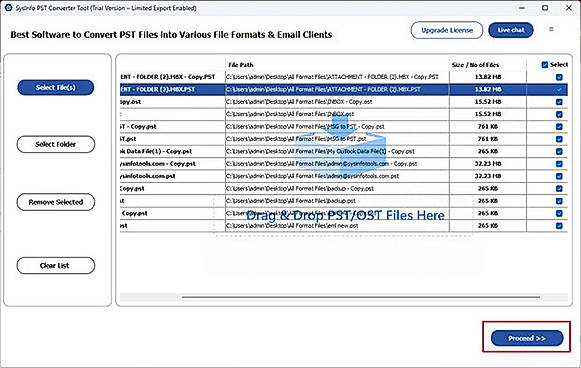The width and height of the screenshot is (581, 368).
Task: Open the hamburger menu icon beside Live chat
Action: pyautogui.click(x=551, y=29)
